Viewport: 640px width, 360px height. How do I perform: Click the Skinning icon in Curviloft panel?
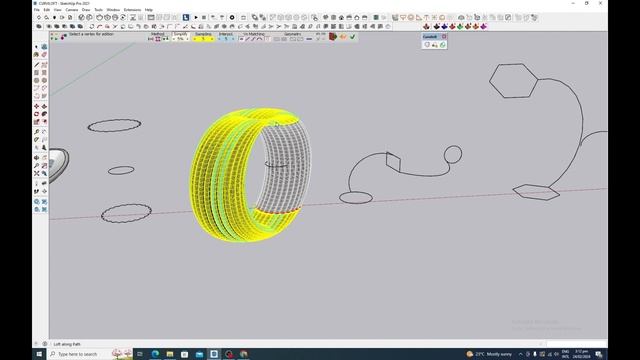(442, 44)
